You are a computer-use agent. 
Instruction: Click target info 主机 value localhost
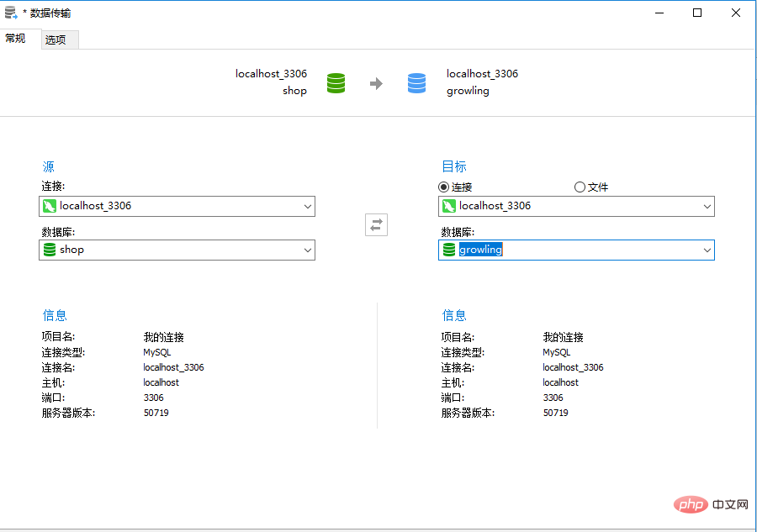point(560,382)
